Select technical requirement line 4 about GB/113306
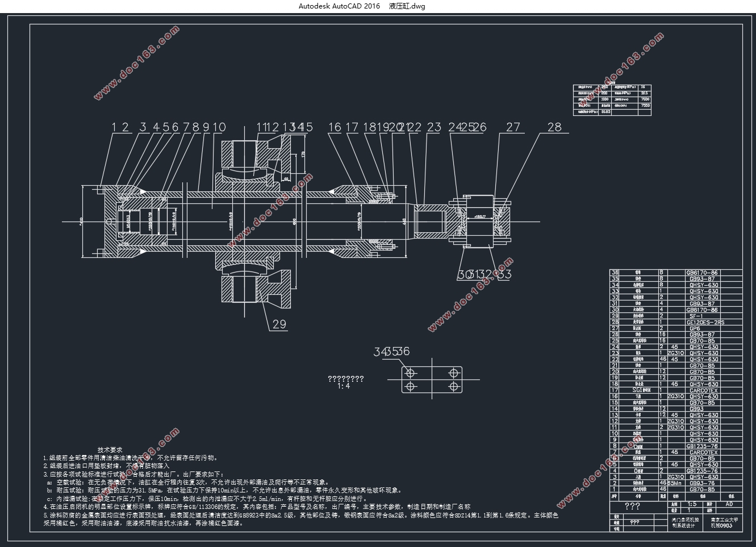 [257, 507]
